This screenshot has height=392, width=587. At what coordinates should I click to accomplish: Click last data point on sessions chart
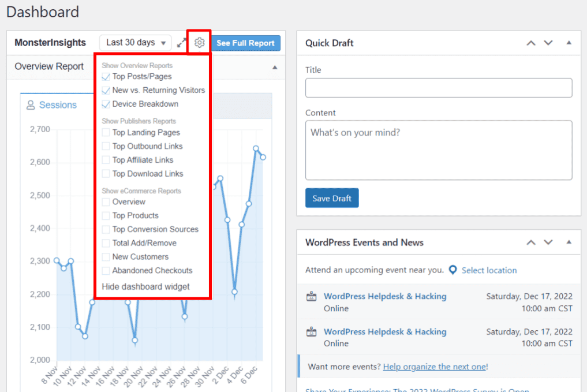(263, 157)
